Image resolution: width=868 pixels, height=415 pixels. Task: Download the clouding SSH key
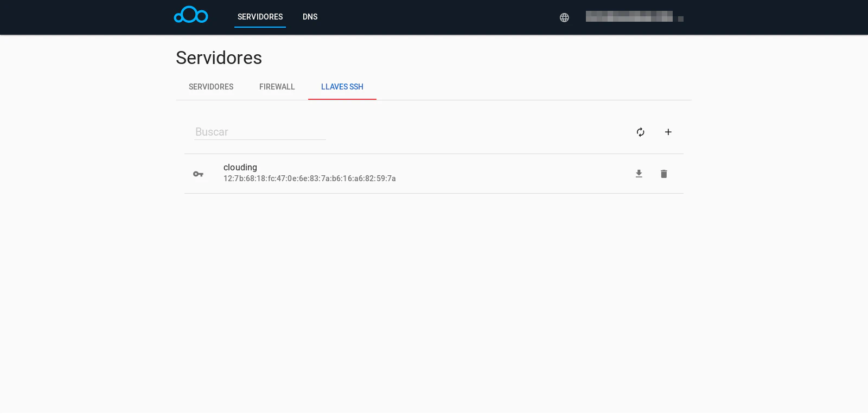[x=639, y=174]
